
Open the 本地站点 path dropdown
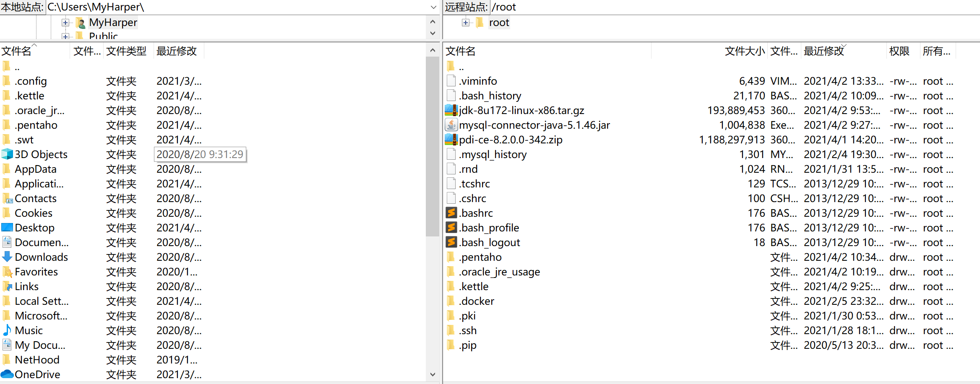pyautogui.click(x=433, y=7)
